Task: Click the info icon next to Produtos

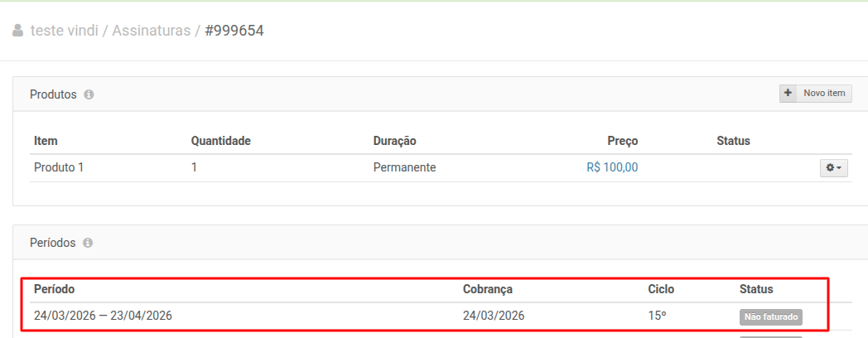Action: pyautogui.click(x=89, y=94)
